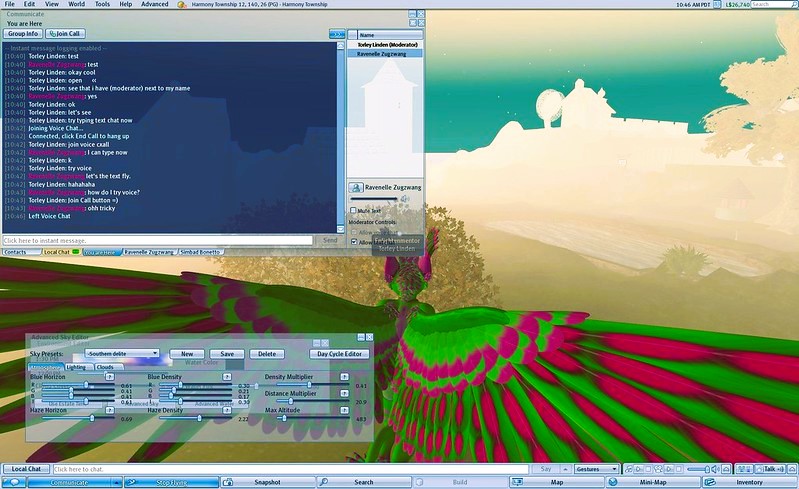The height and width of the screenshot is (489, 799).
Task: Play the video media stream
Action: click(669, 469)
